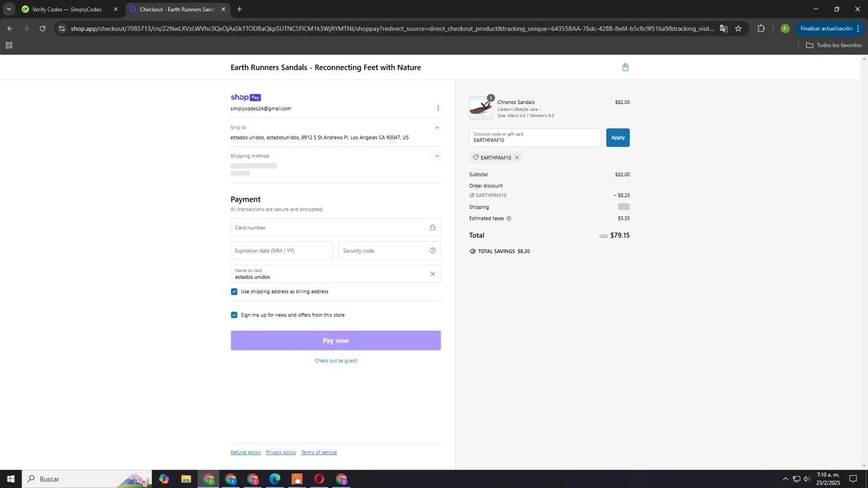868x488 pixels.
Task: Expand the Ship to address section
Action: tap(437, 128)
